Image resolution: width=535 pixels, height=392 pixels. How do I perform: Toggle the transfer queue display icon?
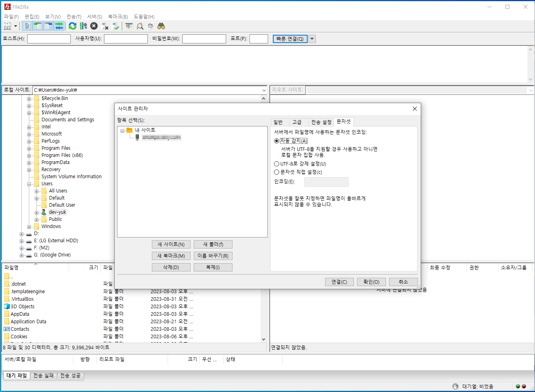(x=59, y=26)
